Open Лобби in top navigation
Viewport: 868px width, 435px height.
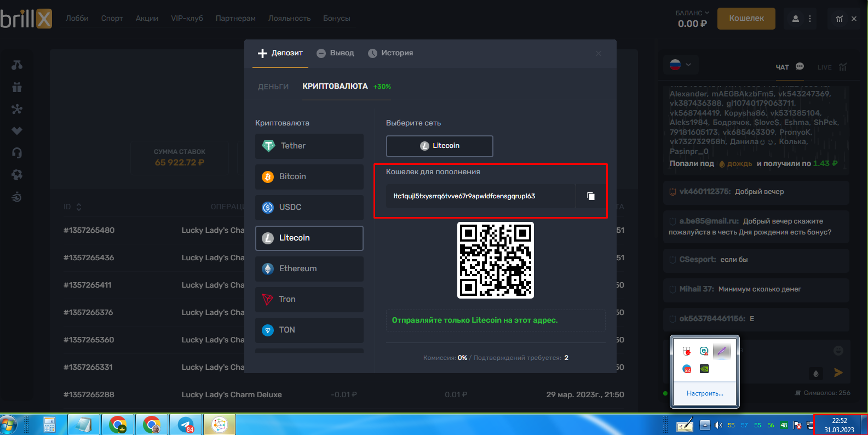tap(77, 18)
